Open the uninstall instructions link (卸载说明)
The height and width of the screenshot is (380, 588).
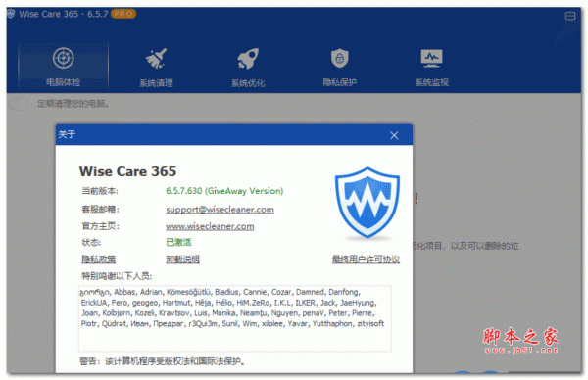tap(182, 260)
